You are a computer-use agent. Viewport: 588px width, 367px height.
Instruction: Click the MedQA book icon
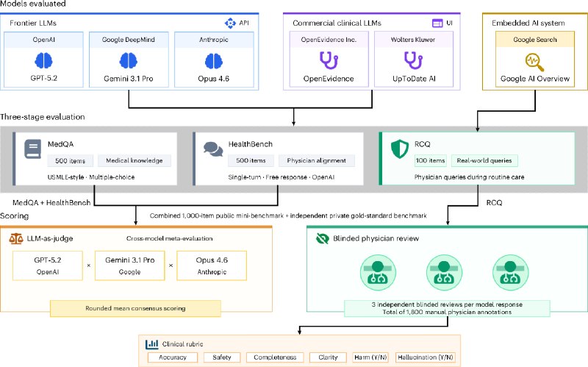pos(32,149)
